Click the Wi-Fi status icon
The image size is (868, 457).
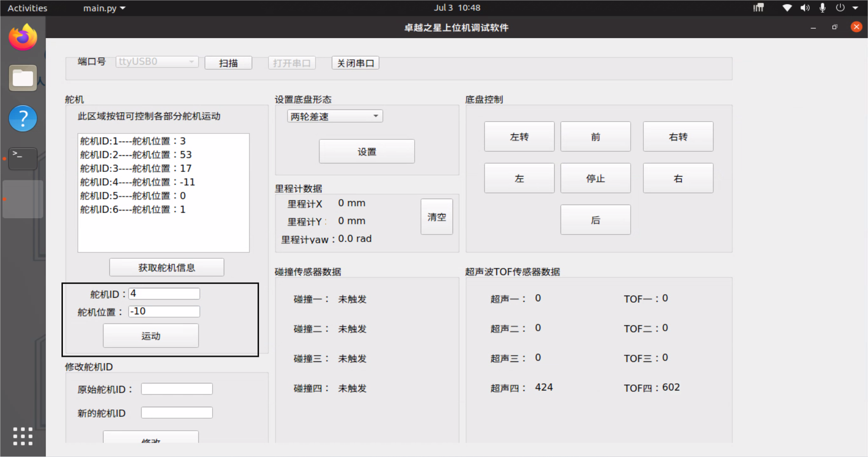tap(787, 8)
